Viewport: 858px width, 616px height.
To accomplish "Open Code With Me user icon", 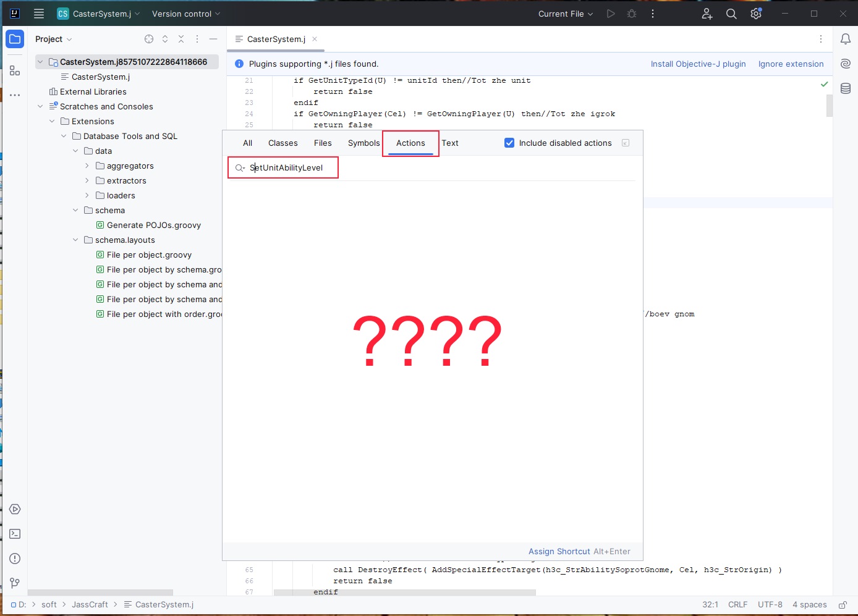I will tap(707, 14).
